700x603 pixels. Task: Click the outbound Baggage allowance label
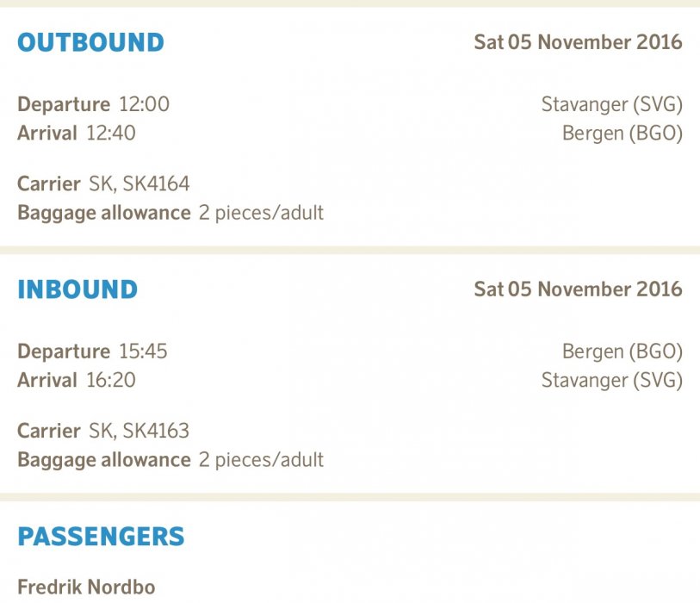click(103, 212)
